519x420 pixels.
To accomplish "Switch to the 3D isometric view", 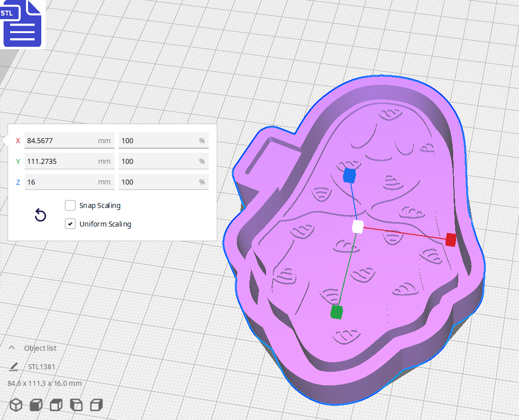I will click(16, 405).
